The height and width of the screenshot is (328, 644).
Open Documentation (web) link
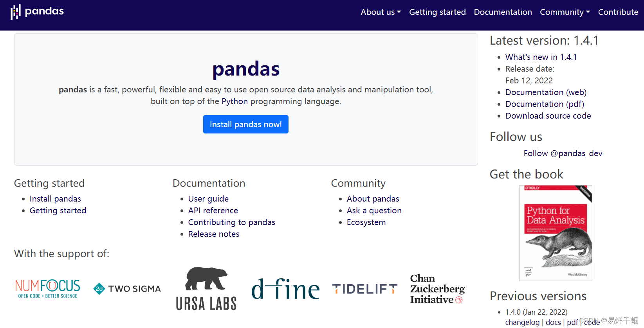546,92
